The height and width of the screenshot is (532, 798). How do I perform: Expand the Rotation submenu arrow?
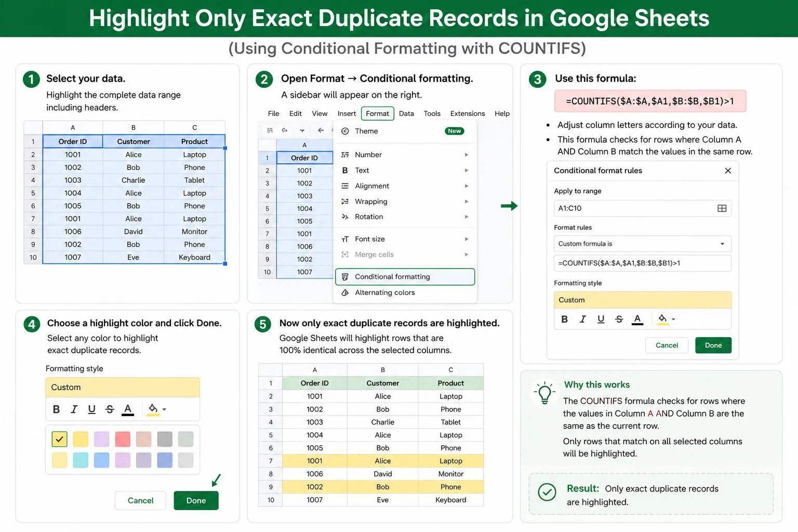[x=467, y=217]
